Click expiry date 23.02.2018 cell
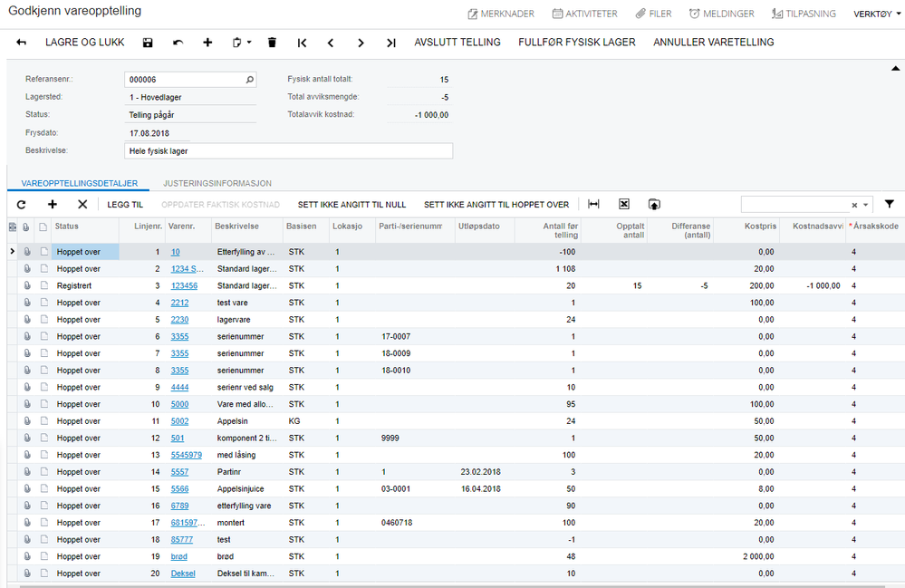905x588 pixels. pos(485,472)
